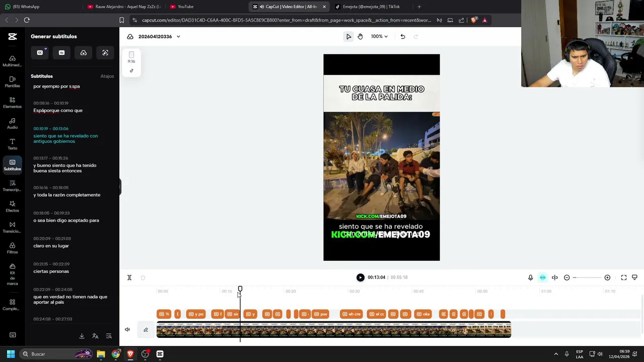
Task: Toggle the highlighted timeline snapping button
Action: point(542,278)
